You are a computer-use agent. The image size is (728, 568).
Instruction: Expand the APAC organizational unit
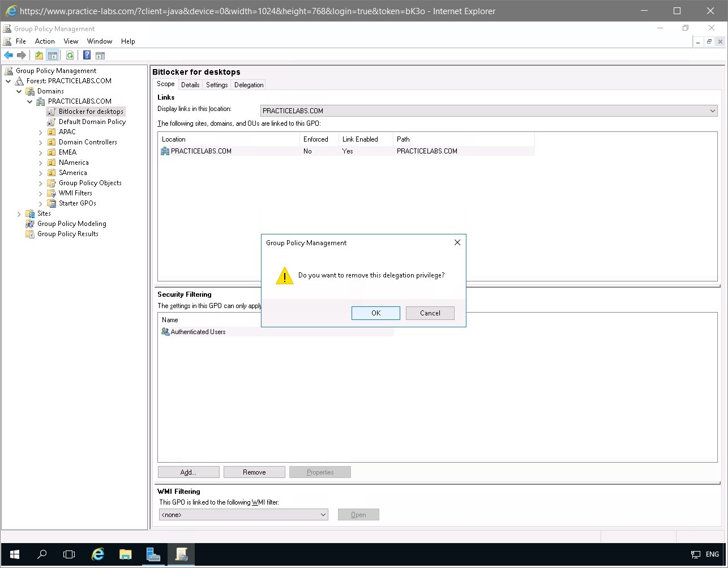tap(41, 132)
